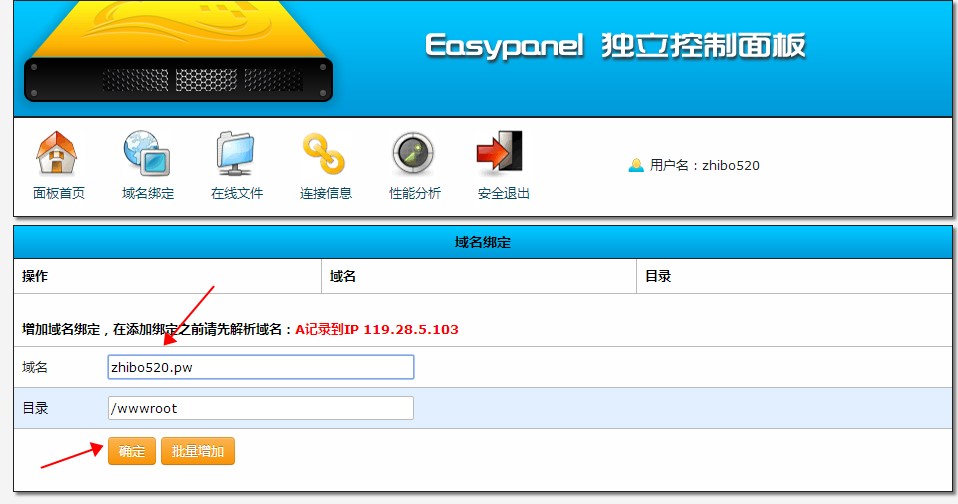Screen dimensions: 958x504
Task: Select the 性能分析 text link
Action: [414, 193]
